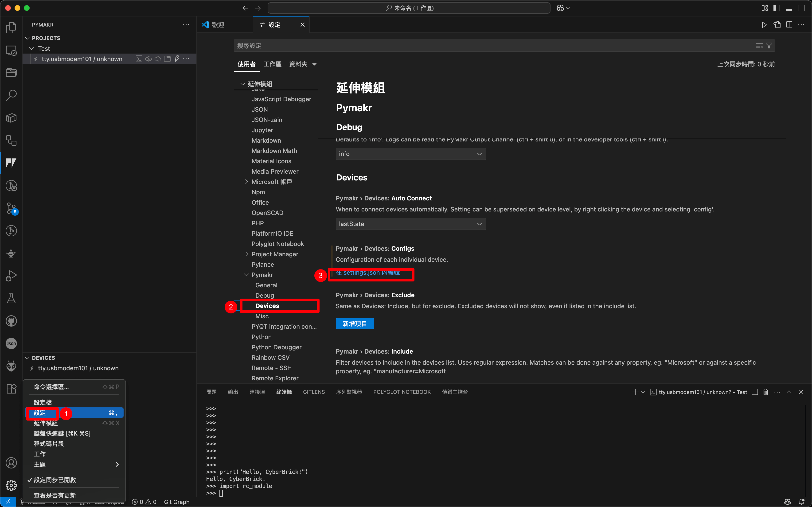This screenshot has width=812, height=507.
Task: Choose 命令選擇區... from the manage menu
Action: pos(74,387)
